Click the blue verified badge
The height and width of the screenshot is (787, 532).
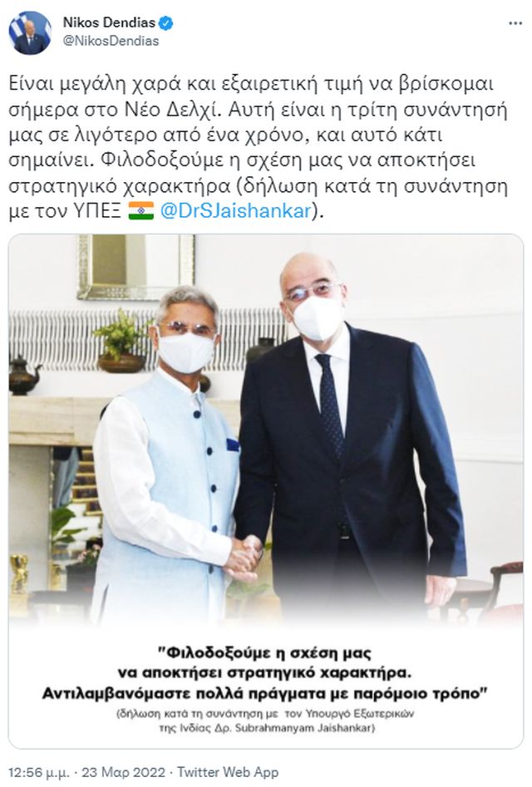click(166, 23)
